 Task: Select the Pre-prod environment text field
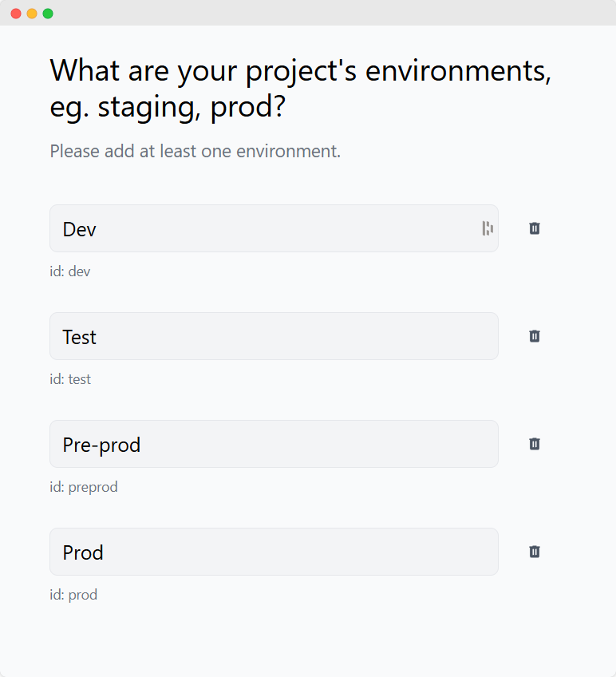(274, 444)
